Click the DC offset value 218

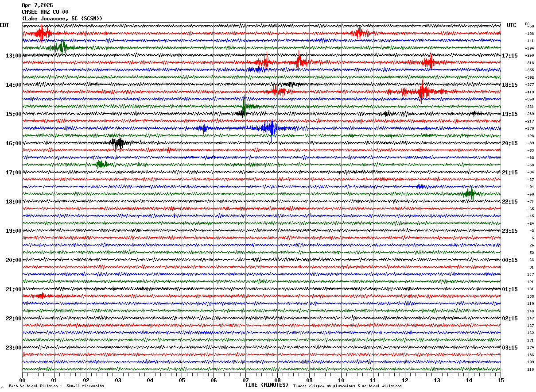pos(531,369)
